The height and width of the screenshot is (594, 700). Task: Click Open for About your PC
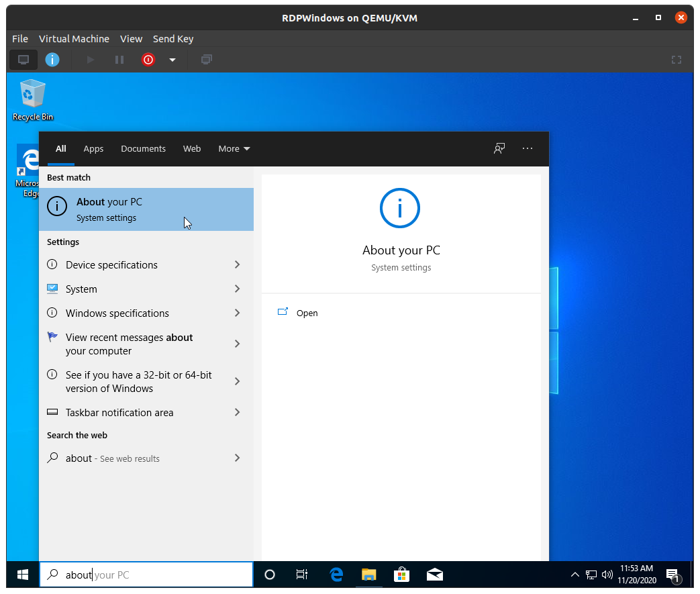coord(307,313)
